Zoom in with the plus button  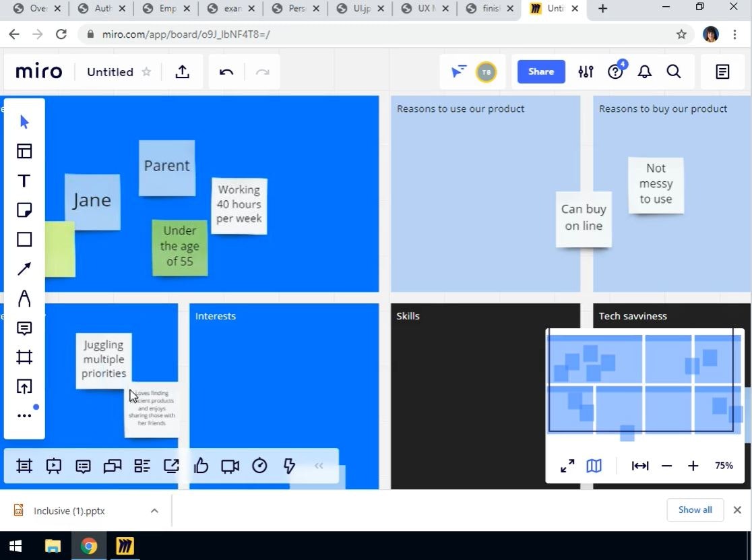pos(693,466)
